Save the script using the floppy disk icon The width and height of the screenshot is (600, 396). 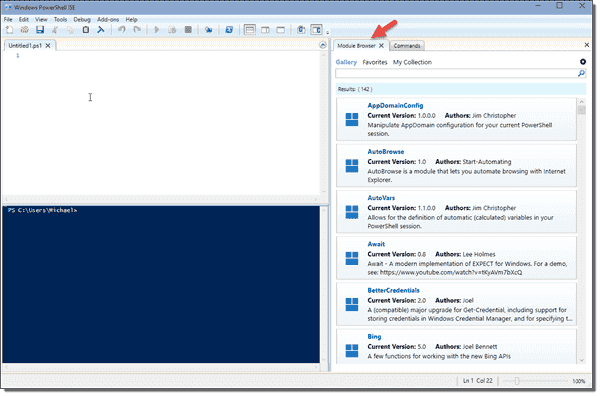40,30
